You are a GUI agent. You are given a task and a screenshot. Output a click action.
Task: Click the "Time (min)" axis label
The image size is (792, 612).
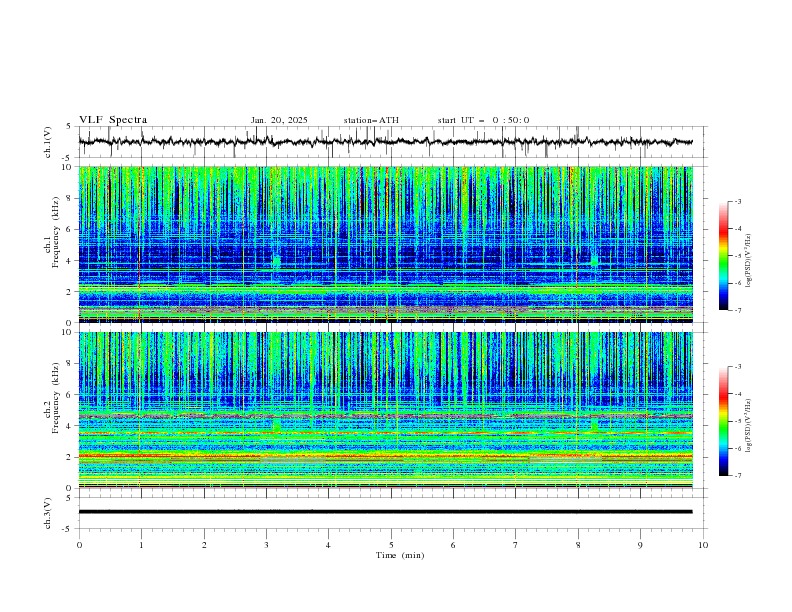(x=400, y=555)
